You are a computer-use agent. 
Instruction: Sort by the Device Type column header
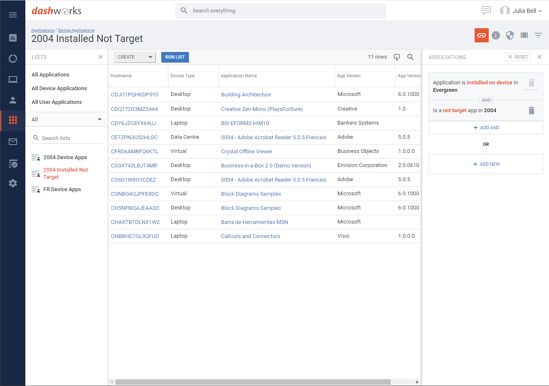click(x=182, y=76)
